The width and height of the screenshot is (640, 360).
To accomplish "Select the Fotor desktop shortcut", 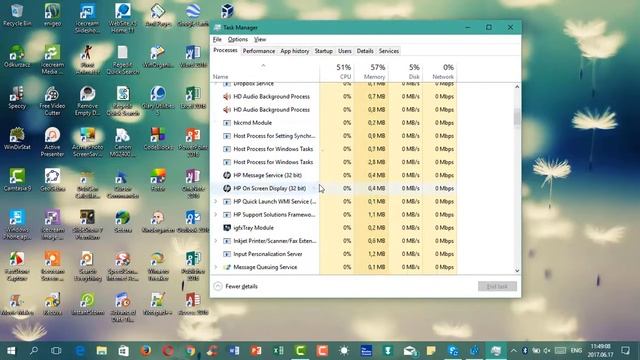I will pyautogui.click(x=158, y=180).
